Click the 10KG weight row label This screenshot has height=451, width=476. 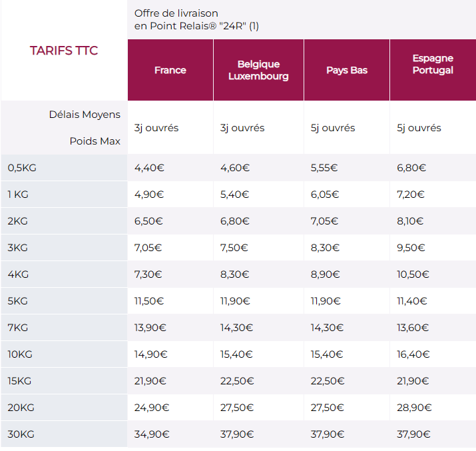coord(21,354)
